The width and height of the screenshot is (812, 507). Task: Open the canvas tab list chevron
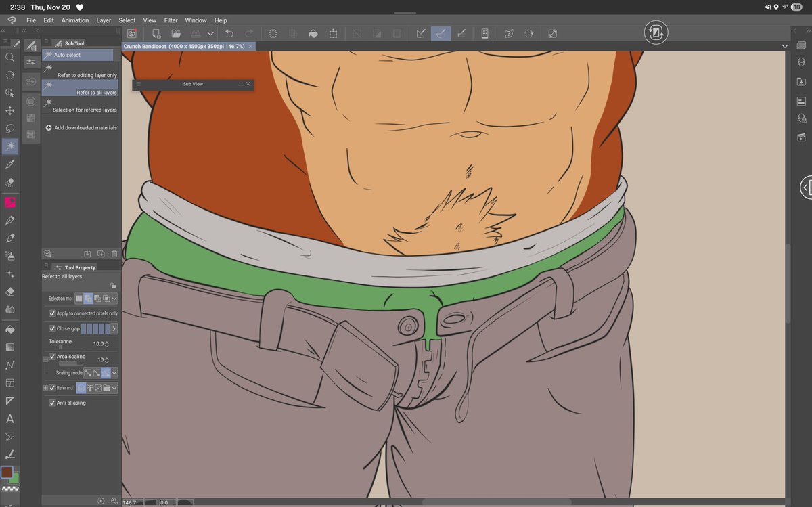(785, 46)
